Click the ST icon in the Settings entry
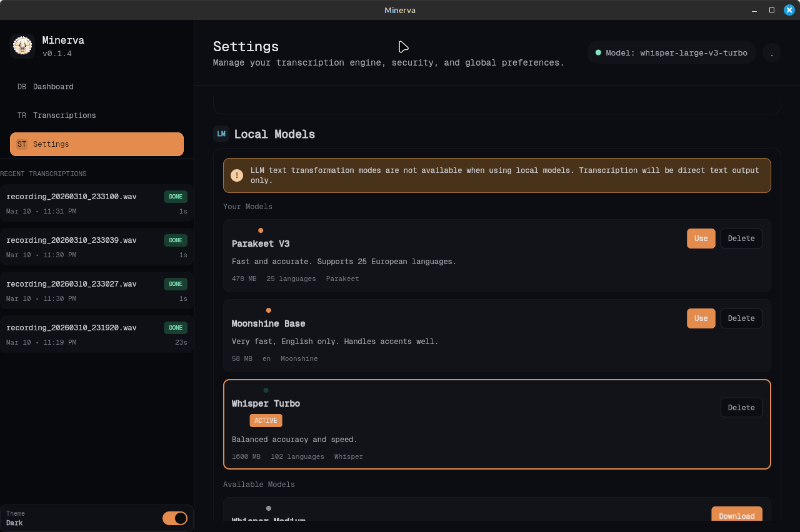800x532 pixels. click(x=21, y=144)
